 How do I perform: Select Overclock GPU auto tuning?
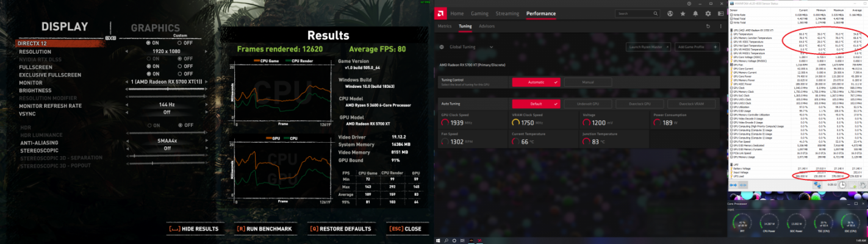pyautogui.click(x=639, y=104)
